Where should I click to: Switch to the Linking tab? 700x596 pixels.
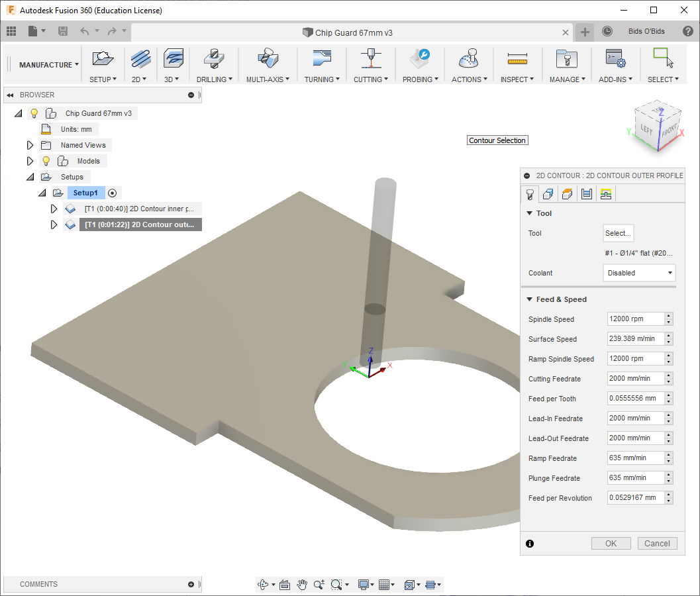606,194
